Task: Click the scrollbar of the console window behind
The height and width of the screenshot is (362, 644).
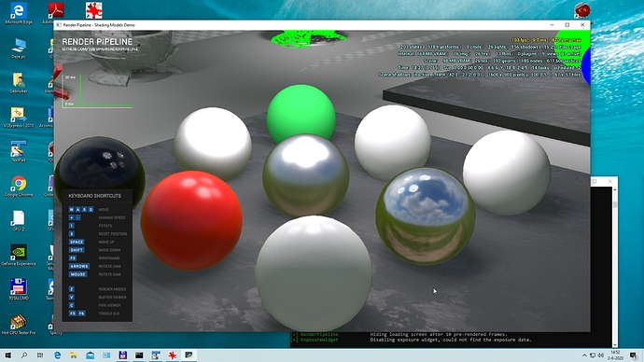Action: pyautogui.click(x=615, y=267)
